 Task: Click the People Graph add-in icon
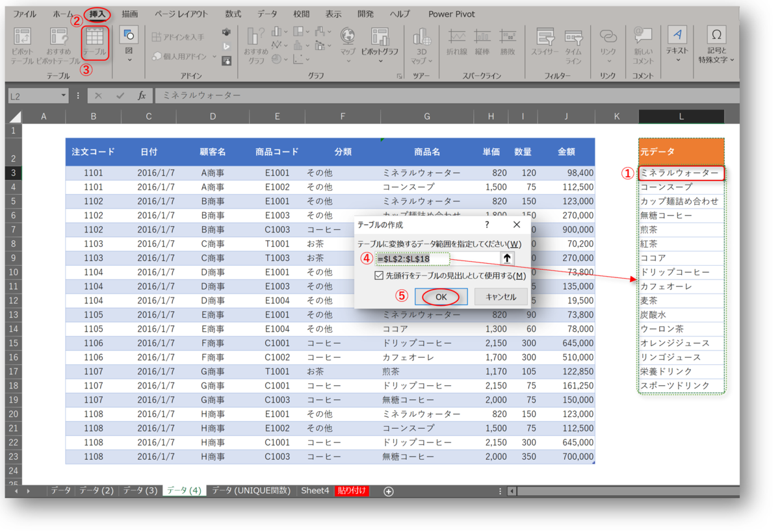click(226, 60)
